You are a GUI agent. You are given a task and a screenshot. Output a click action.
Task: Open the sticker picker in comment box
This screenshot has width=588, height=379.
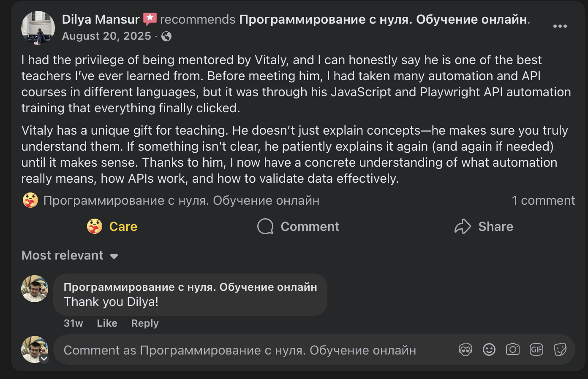click(x=560, y=350)
